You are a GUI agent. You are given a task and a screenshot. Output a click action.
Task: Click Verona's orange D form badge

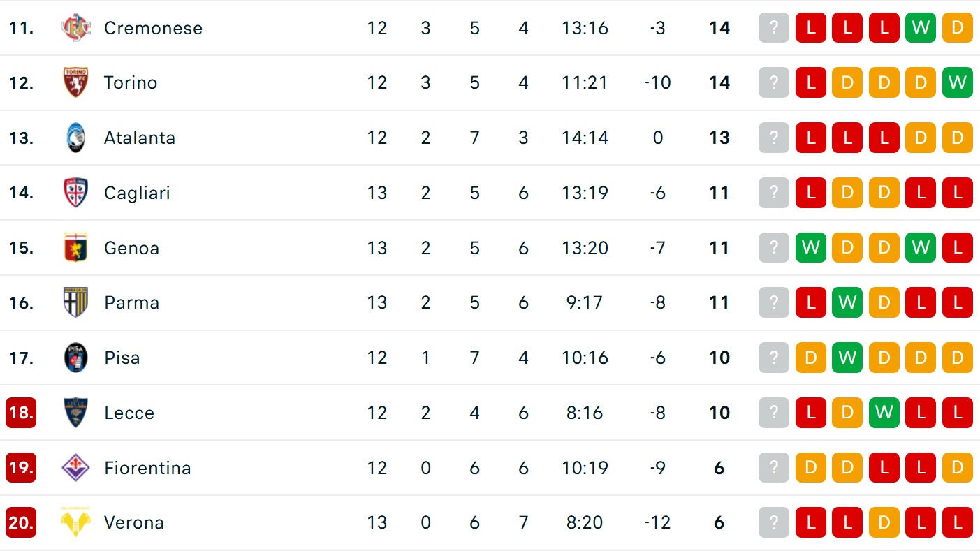pyautogui.click(x=884, y=522)
